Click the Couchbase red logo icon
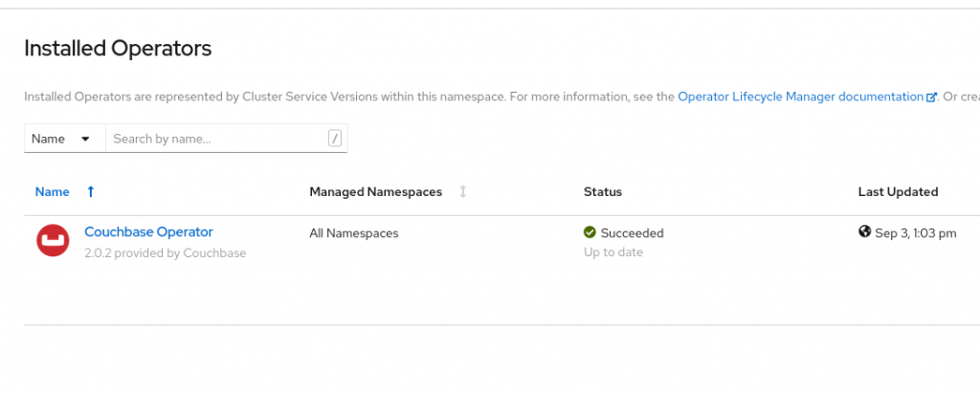The height and width of the screenshot is (393, 980). click(53, 241)
